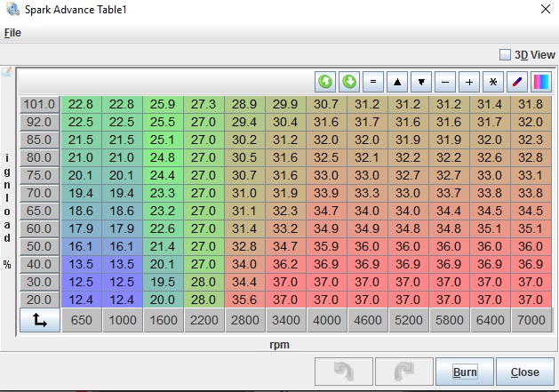Screen dimensions: 559x392
Task: Enable the 3D View checkbox
Action: [505, 54]
